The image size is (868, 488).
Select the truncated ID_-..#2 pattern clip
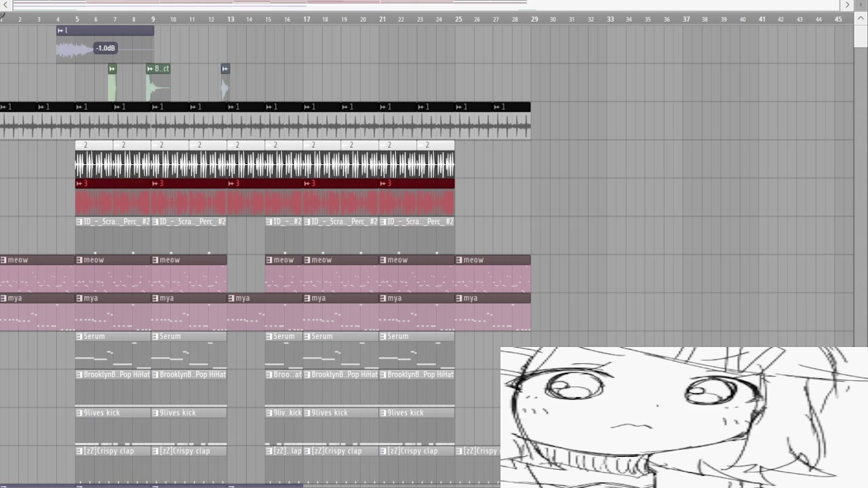click(x=284, y=235)
